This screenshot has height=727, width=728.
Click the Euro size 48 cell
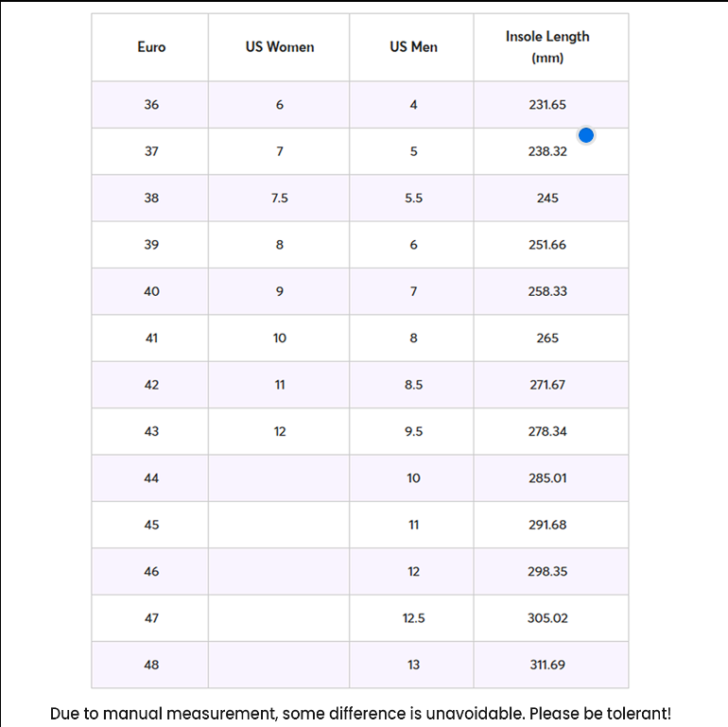[151, 665]
